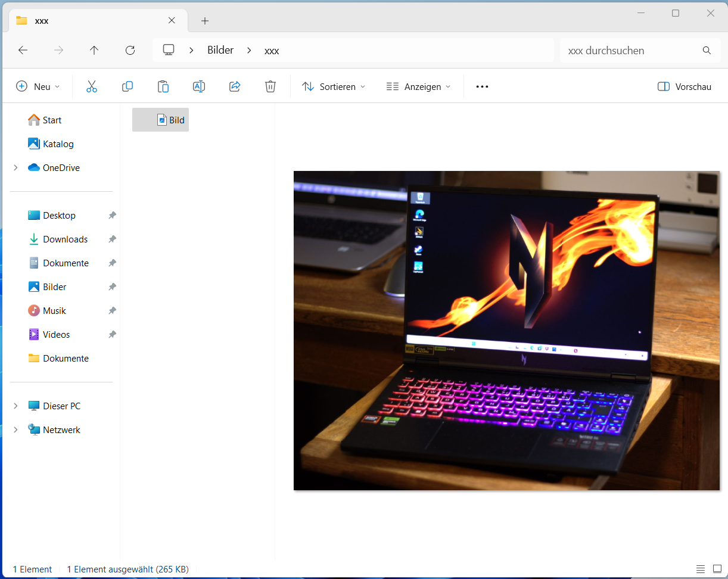Go back with the left arrow
728x579 pixels.
23,51
